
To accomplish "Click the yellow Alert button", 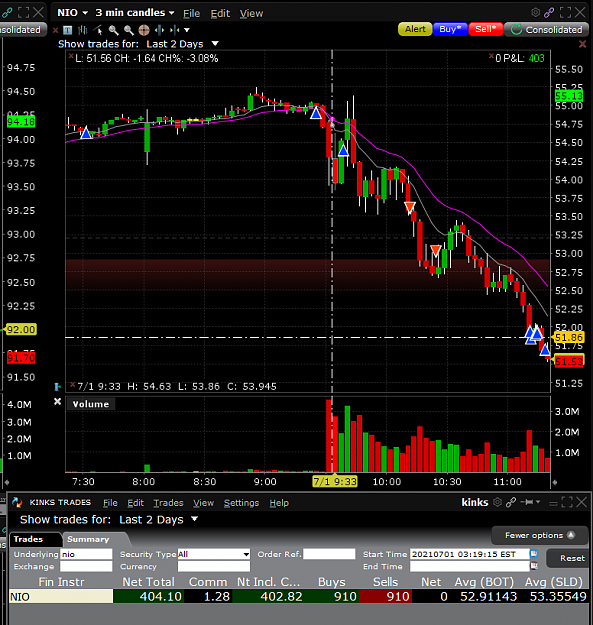I will (x=415, y=29).
